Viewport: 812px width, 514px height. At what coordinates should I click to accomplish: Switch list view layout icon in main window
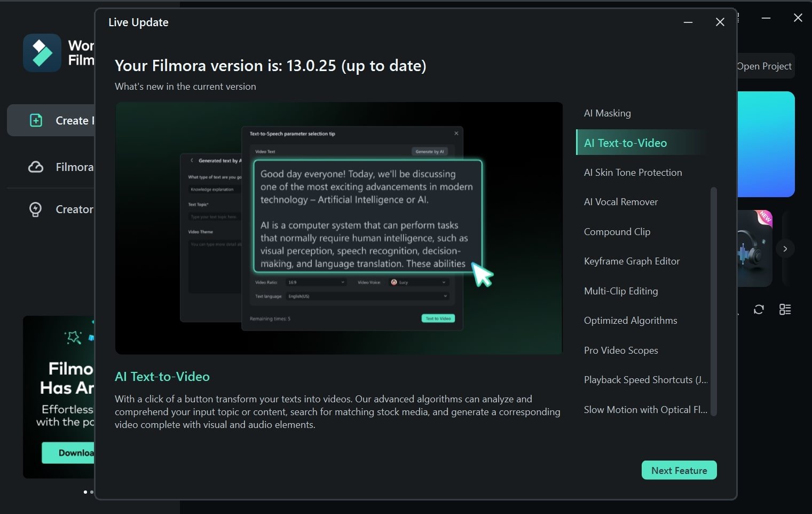[x=785, y=309]
